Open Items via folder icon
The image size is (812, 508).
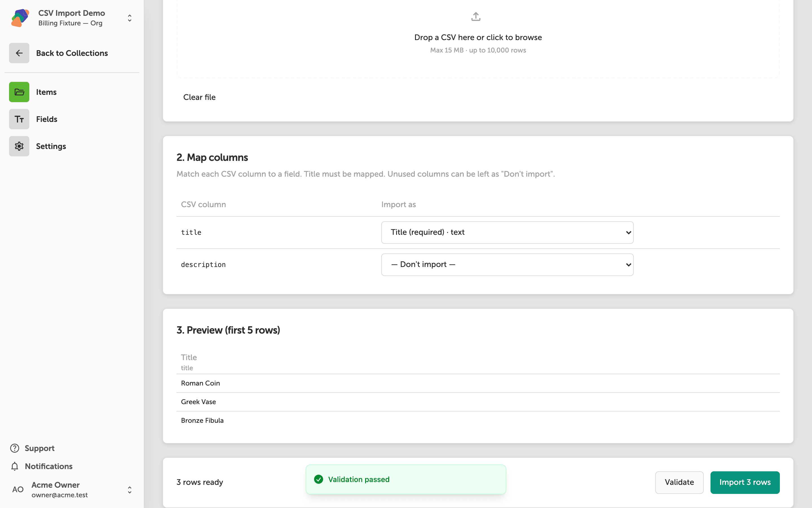[19, 92]
